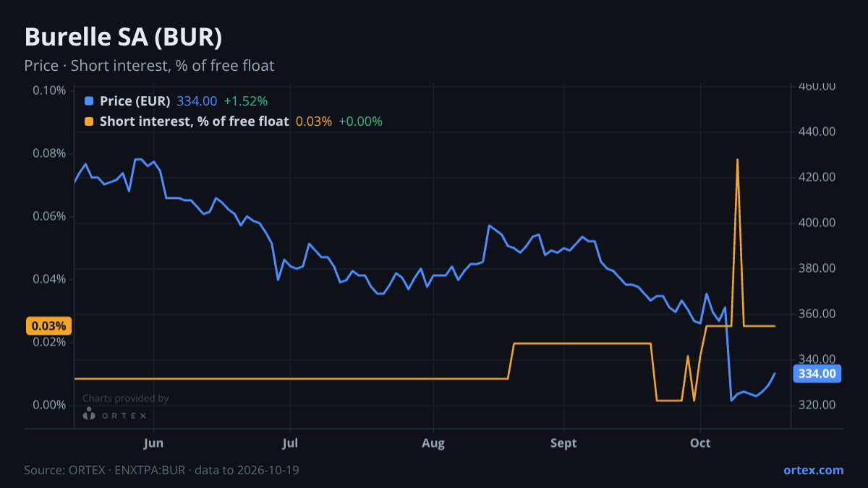Click the +1.52% price change value

click(x=245, y=101)
